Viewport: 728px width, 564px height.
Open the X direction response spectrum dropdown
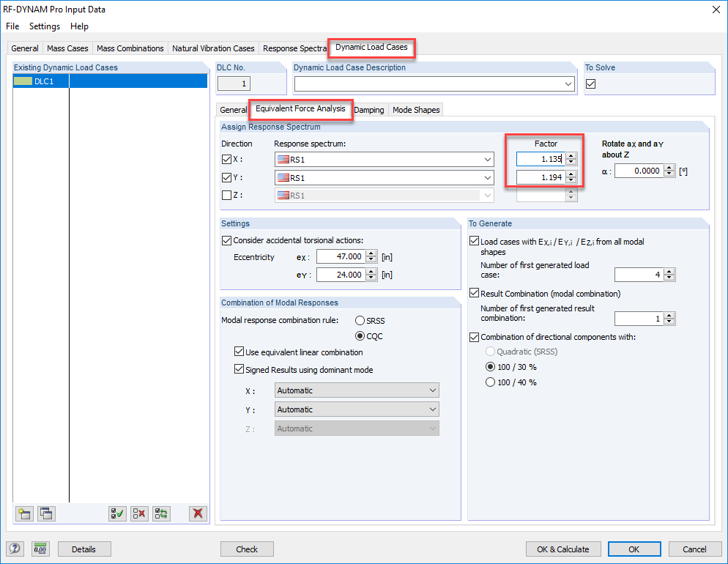[488, 159]
